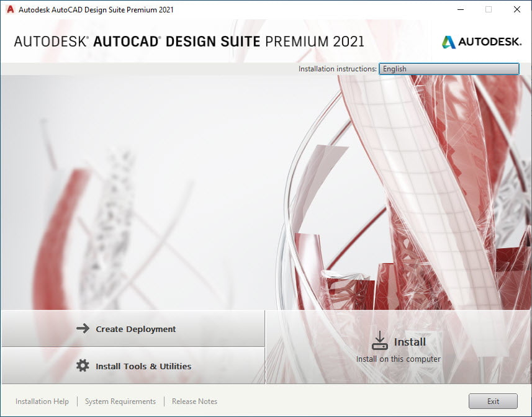Start Install on this computer
The width and height of the screenshot is (532, 417).
(x=399, y=347)
